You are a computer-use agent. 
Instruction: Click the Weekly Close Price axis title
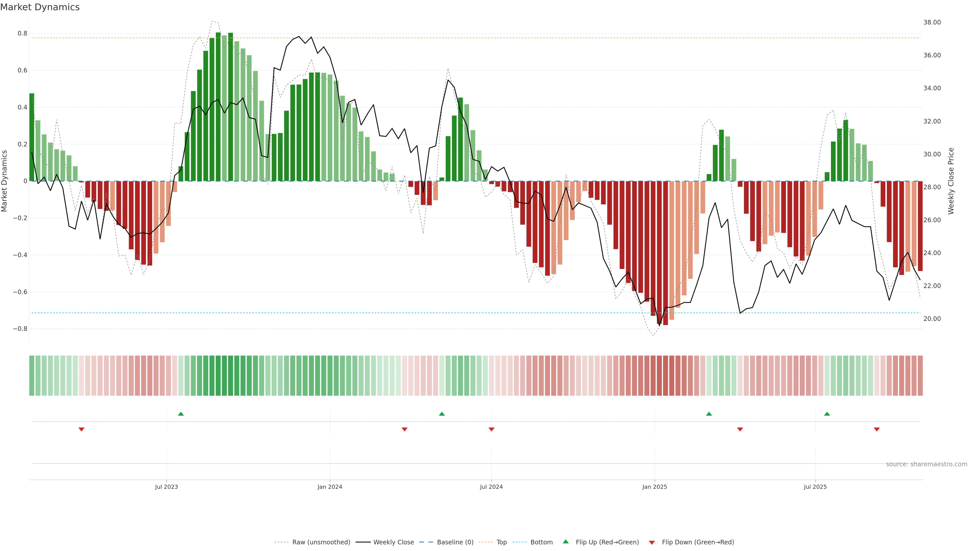[951, 181]
